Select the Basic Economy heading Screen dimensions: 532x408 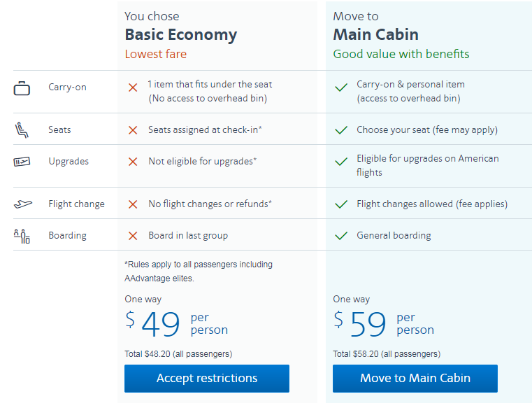[x=181, y=35]
